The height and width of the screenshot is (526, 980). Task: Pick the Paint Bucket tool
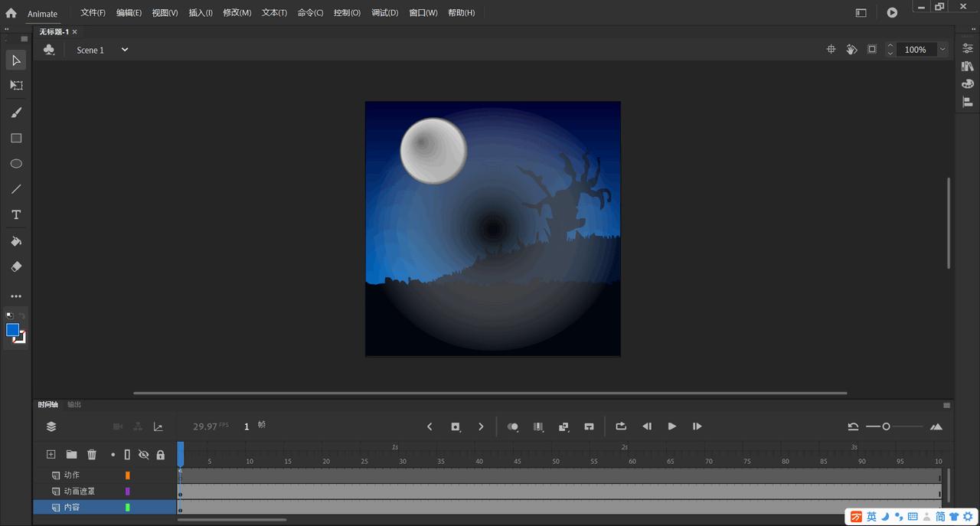(16, 241)
